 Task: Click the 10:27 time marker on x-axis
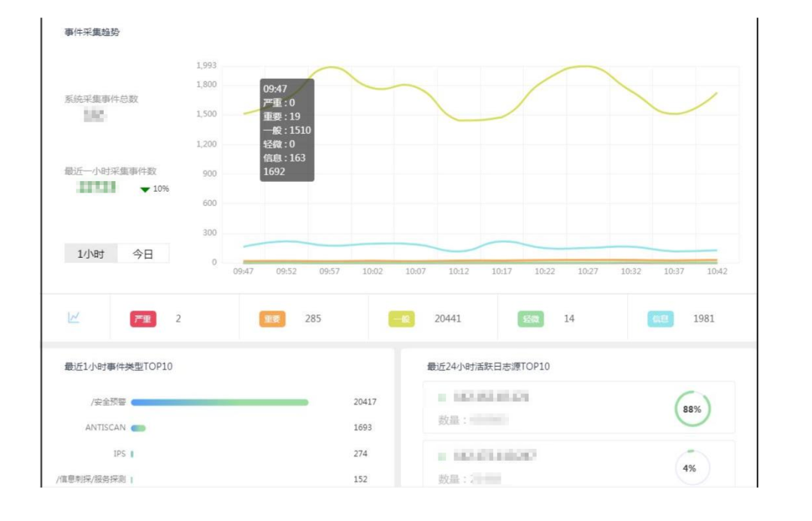tap(588, 271)
